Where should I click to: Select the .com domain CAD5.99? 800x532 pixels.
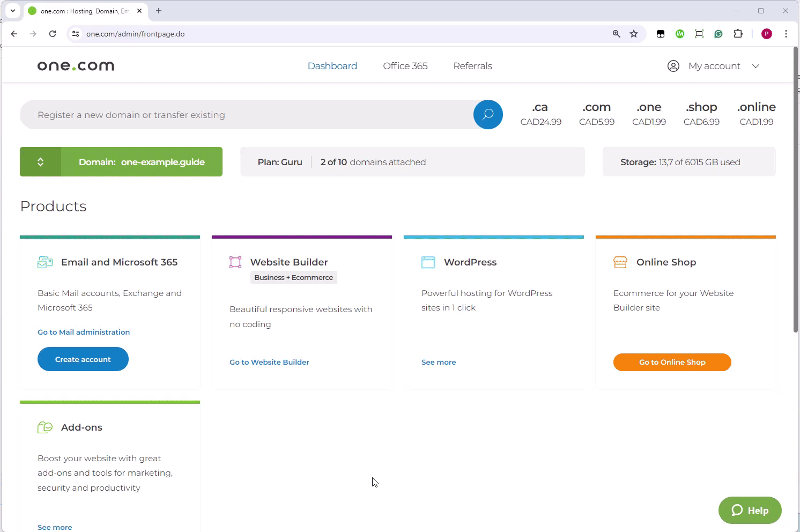(x=597, y=114)
